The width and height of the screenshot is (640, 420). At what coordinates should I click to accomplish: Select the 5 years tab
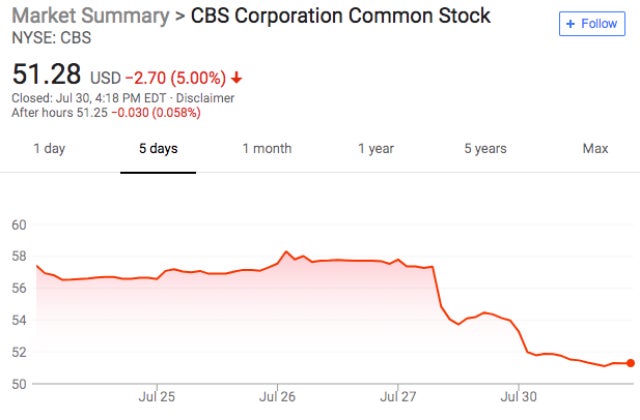point(485,149)
